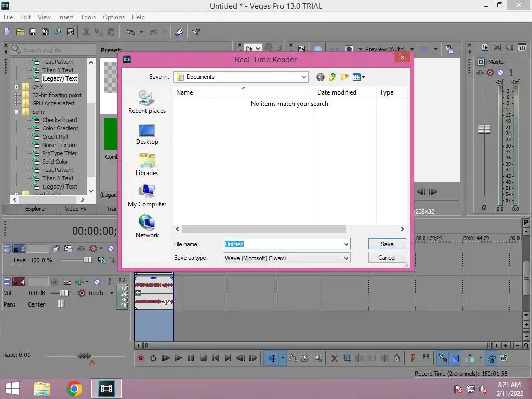Expand the GPU Accelerated folder

click(x=16, y=103)
